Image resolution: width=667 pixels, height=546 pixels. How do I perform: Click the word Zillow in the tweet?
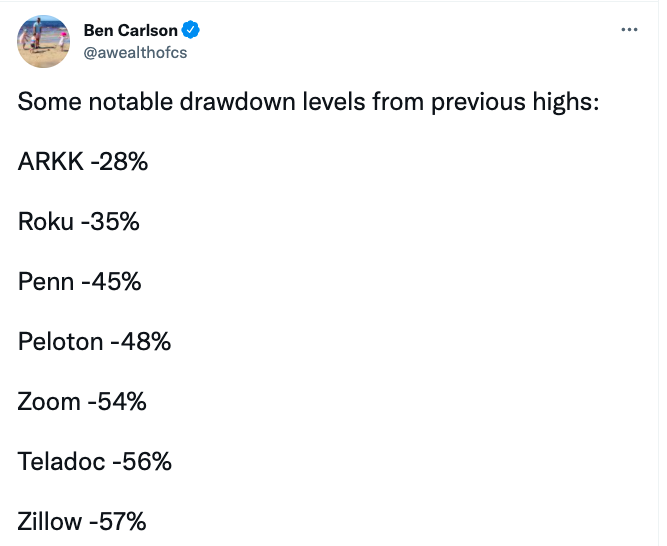50,522
